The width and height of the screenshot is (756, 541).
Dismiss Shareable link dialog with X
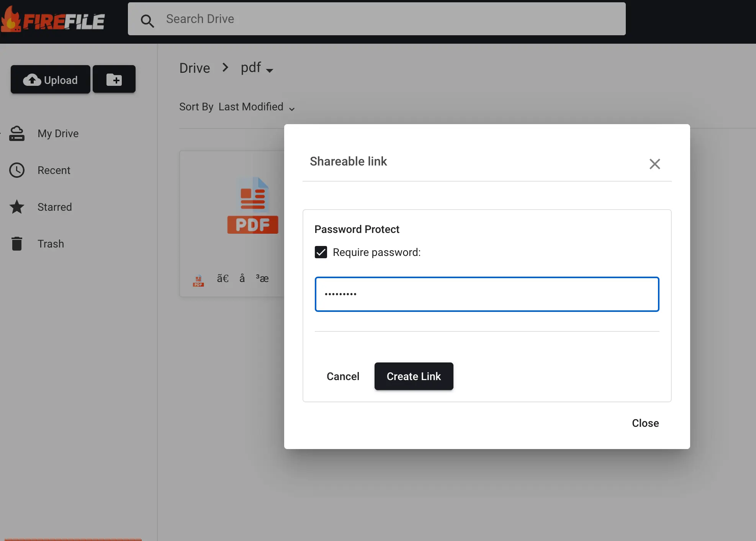(x=655, y=164)
